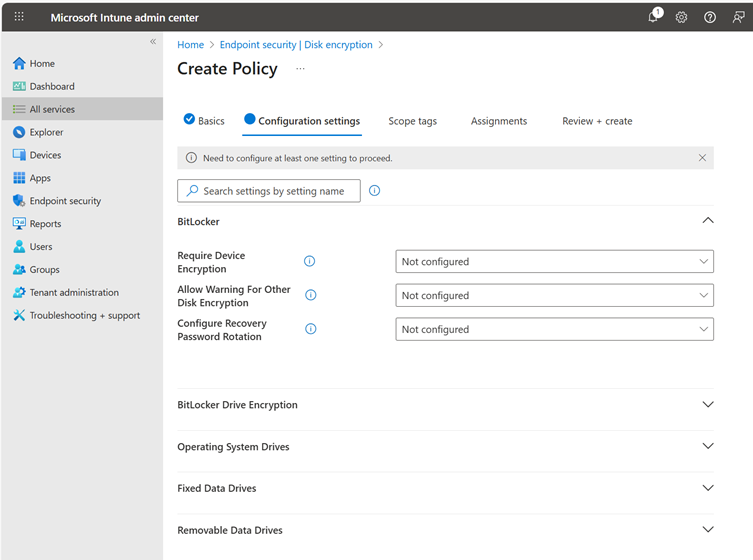Click info icon beside Configure Recovery Password Rotation
Viewport: 753px width, 560px height.
(310, 329)
